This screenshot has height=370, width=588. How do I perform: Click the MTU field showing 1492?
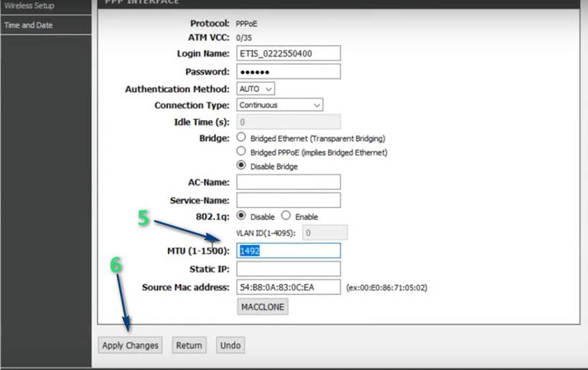[x=289, y=251]
